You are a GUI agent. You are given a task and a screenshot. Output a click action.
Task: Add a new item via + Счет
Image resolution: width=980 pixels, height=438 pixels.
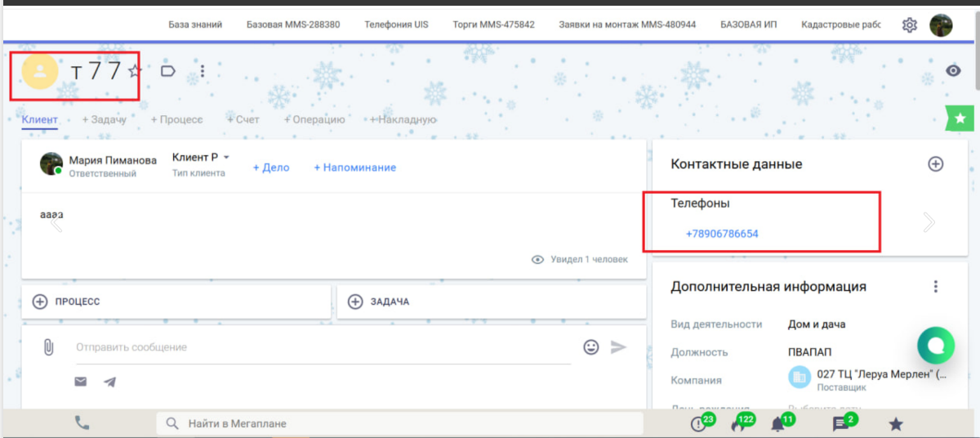pos(243,119)
